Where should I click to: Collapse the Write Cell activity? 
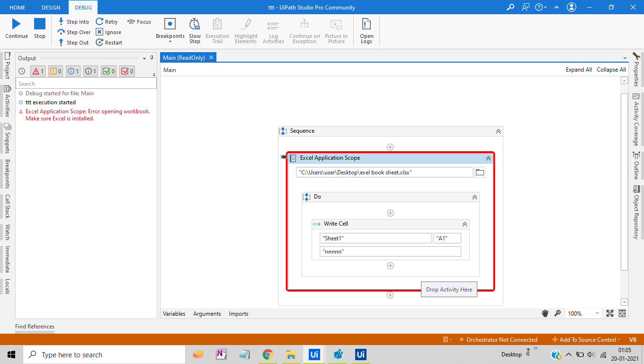point(465,224)
